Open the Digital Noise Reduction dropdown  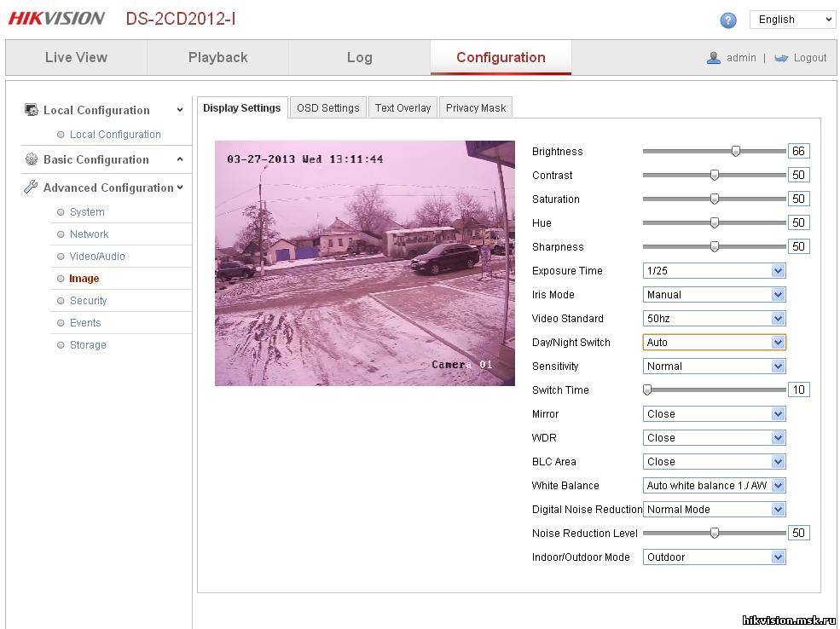[x=714, y=510]
